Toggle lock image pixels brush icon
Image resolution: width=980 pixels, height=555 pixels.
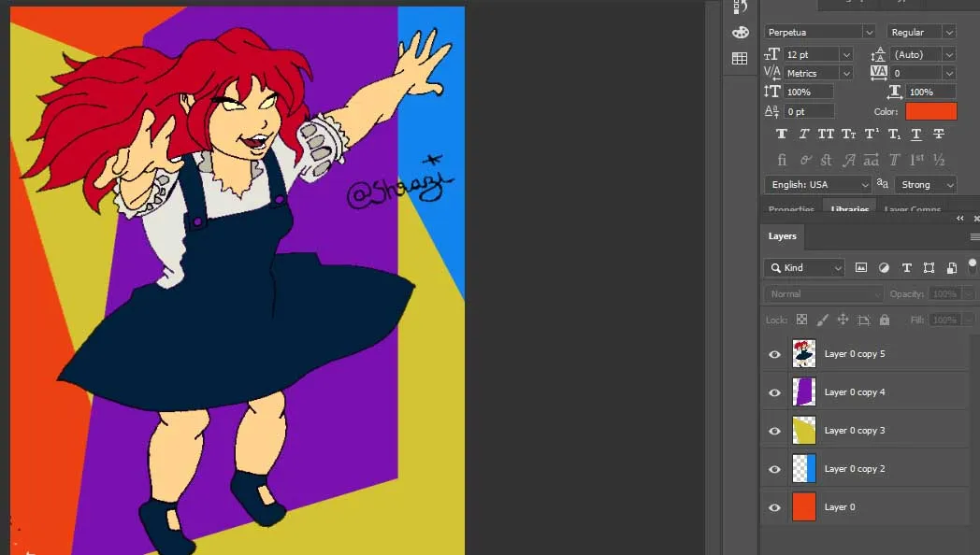(x=823, y=320)
